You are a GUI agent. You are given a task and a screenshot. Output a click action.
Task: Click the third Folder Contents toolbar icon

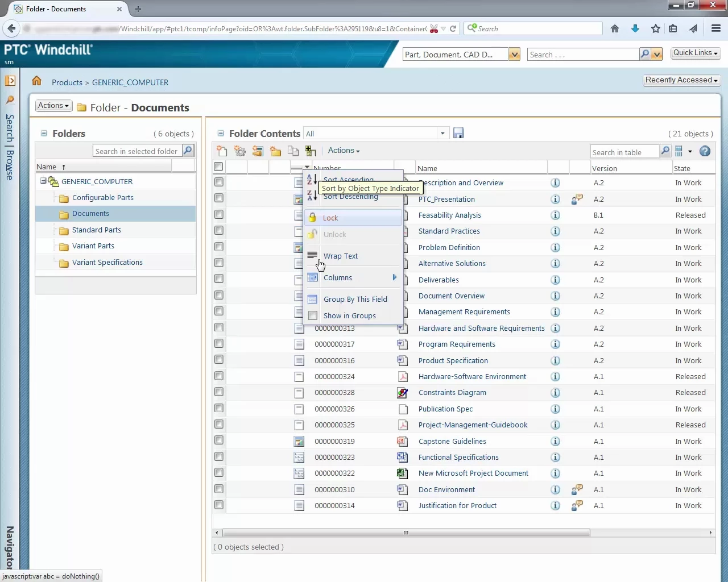click(x=258, y=151)
